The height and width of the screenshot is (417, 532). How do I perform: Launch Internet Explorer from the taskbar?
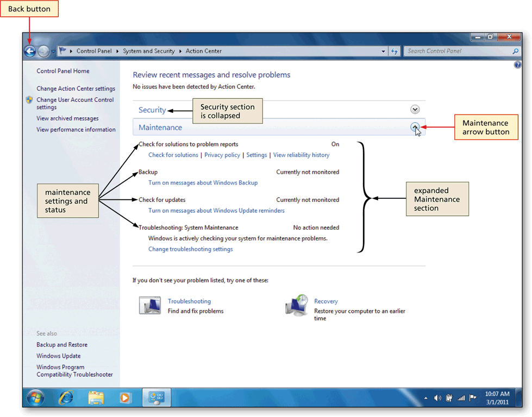coord(66,397)
